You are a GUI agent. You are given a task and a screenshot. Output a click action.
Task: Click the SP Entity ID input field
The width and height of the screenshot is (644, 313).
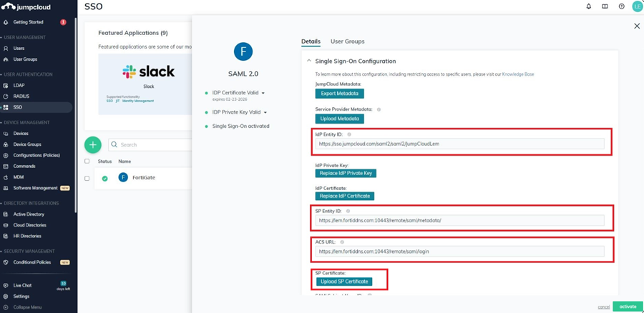pos(459,221)
